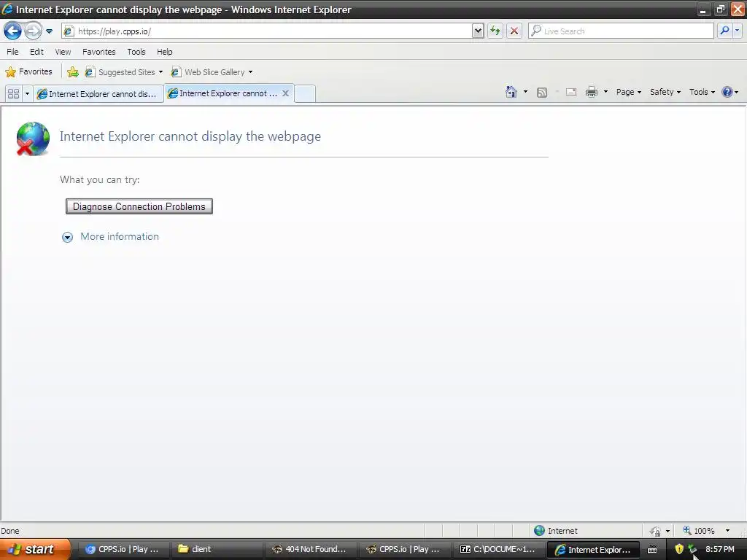
Task: Click Add to Favorites Bar star icon
Action: [x=73, y=72]
